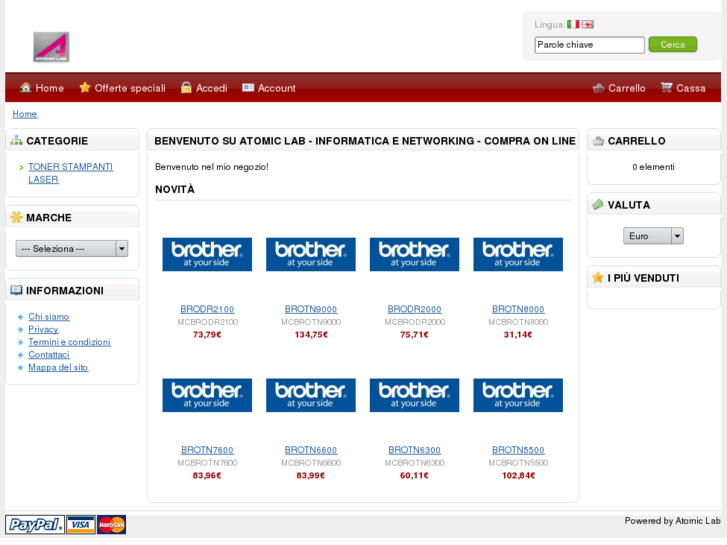Screen dimensions: 727x545
Task: Click the Home house icon in navbar
Action: click(x=26, y=87)
